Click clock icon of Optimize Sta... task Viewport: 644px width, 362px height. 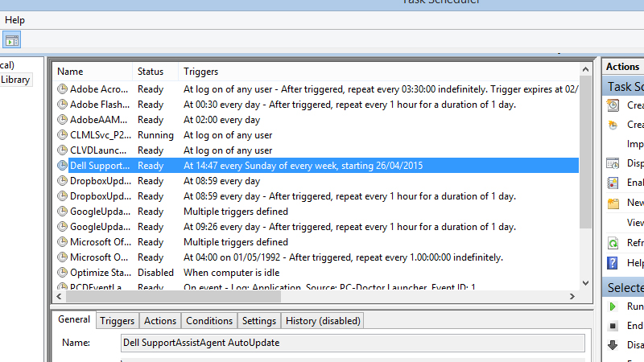62,272
